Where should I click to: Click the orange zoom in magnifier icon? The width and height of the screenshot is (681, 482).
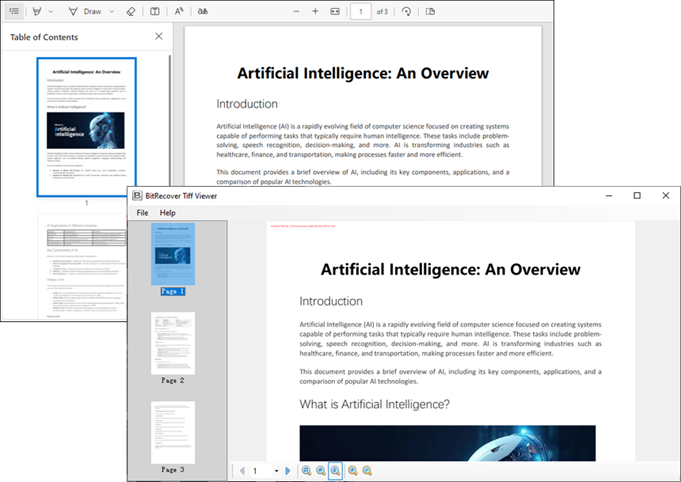click(353, 471)
